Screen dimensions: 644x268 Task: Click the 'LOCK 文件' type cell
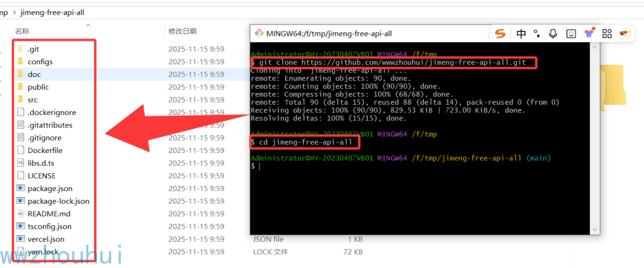270,251
